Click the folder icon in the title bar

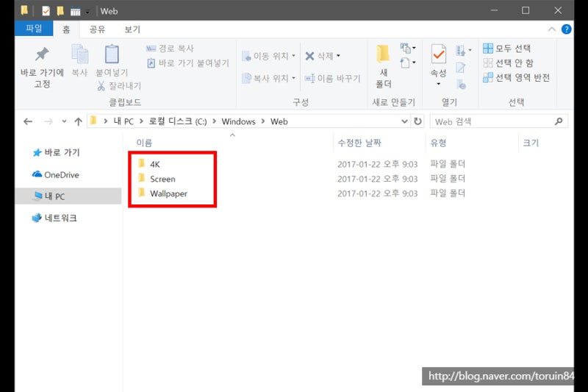coord(24,10)
